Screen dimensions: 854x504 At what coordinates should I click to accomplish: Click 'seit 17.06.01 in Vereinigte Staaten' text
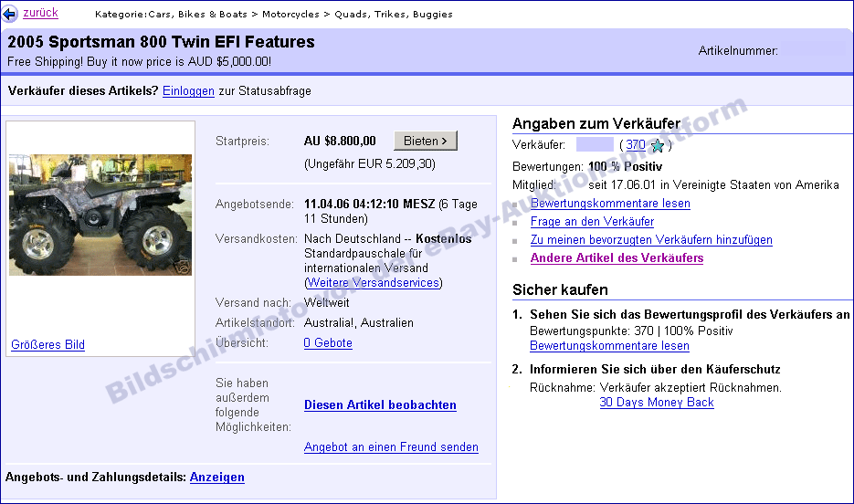point(713,185)
